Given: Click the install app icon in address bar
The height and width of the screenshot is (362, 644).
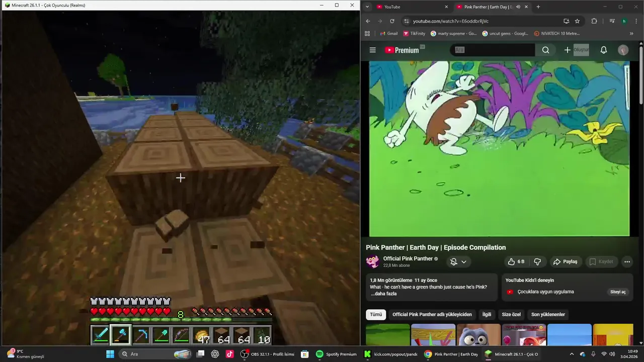Looking at the screenshot, I should coord(566,21).
